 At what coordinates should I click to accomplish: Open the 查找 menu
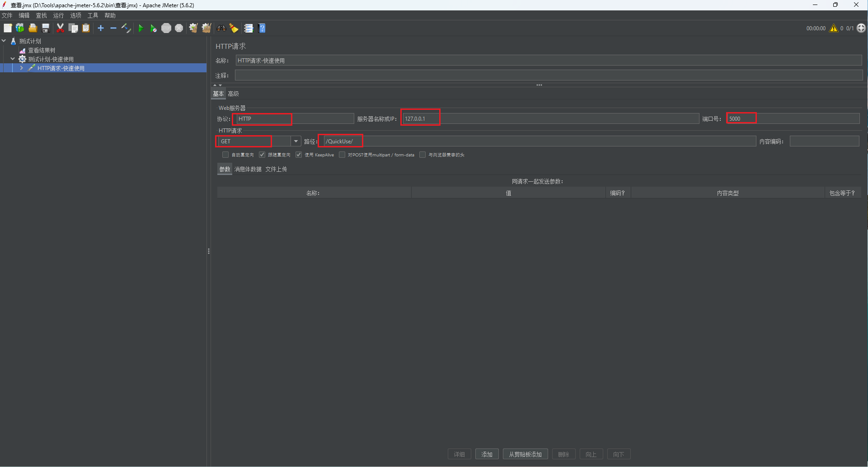41,15
